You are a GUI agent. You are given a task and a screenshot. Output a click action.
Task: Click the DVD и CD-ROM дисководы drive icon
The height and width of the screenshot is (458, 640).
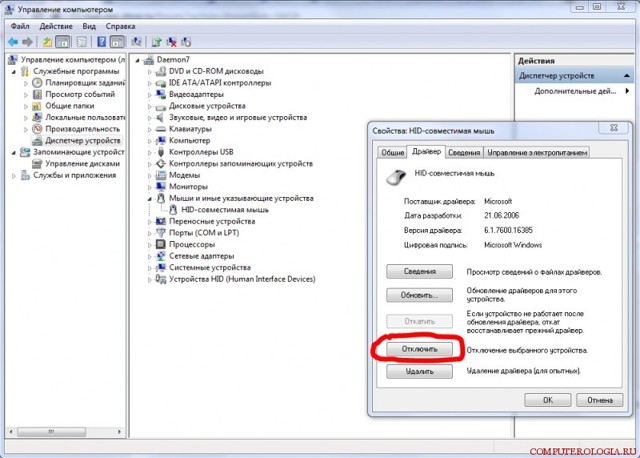(x=161, y=71)
